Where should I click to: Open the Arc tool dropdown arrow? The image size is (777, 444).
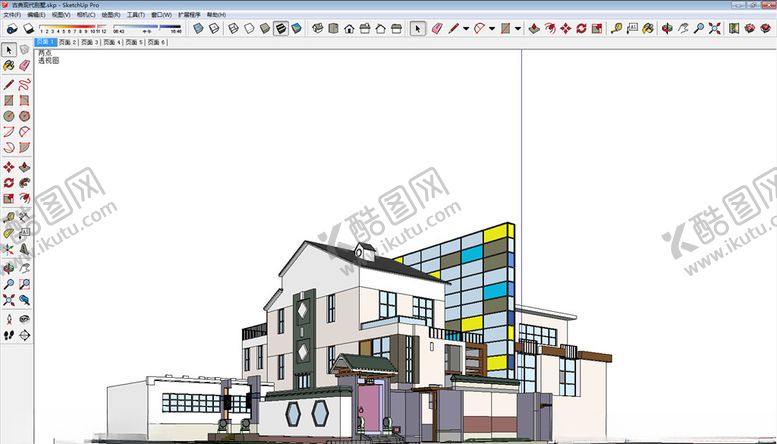(x=492, y=29)
